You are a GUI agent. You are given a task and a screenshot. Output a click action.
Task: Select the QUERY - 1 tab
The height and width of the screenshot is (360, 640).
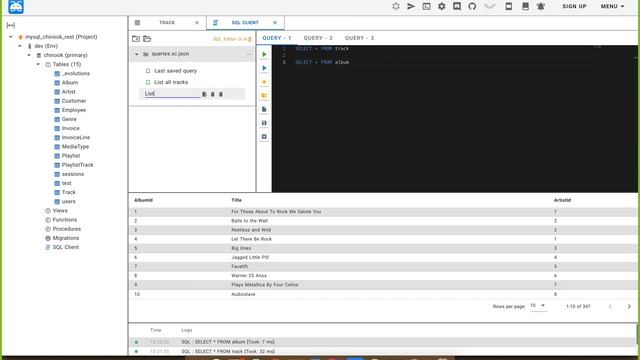click(277, 38)
